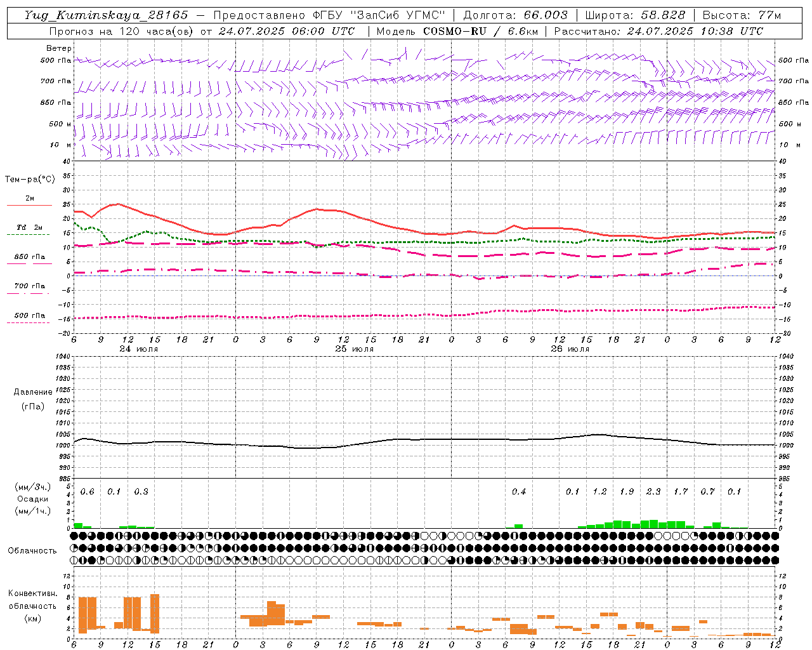Click the precipitation value '0.3'
This screenshot has height=650, width=812.
pyautogui.click(x=141, y=492)
